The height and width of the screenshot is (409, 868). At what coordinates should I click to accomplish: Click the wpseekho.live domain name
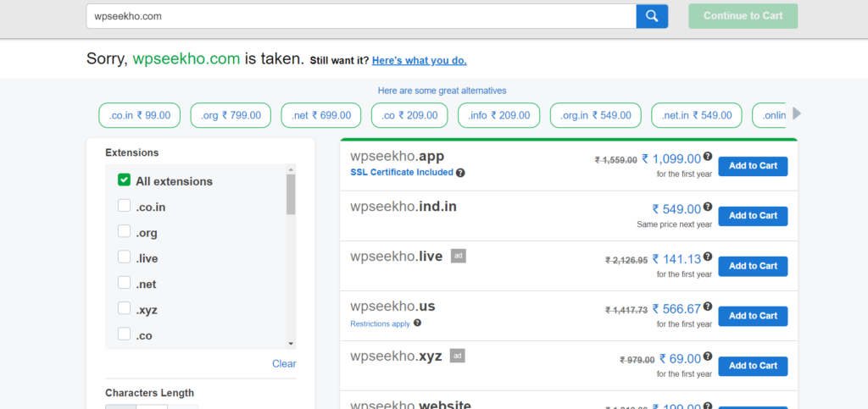coord(397,257)
